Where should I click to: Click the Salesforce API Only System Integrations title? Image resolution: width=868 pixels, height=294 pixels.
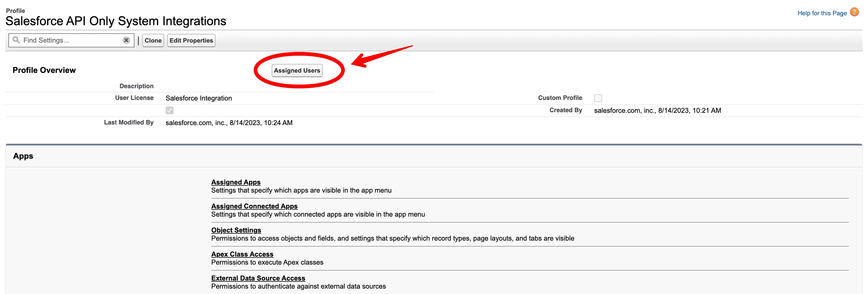coord(116,21)
